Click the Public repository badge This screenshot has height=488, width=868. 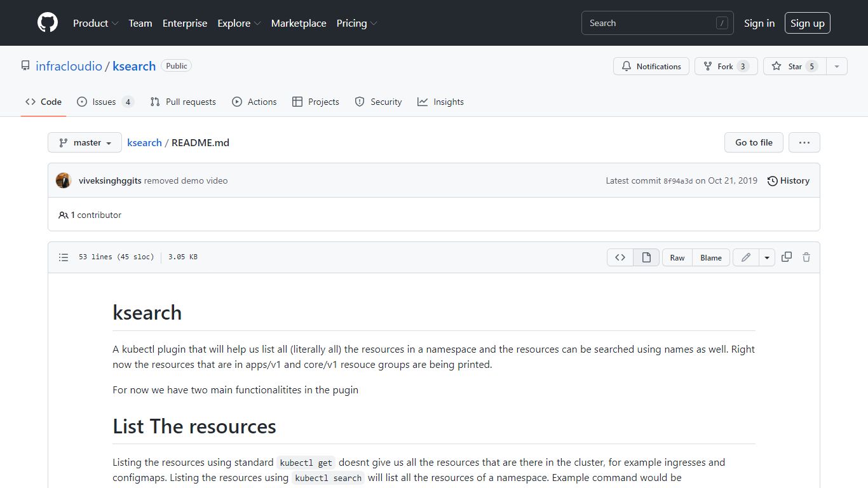(x=177, y=66)
